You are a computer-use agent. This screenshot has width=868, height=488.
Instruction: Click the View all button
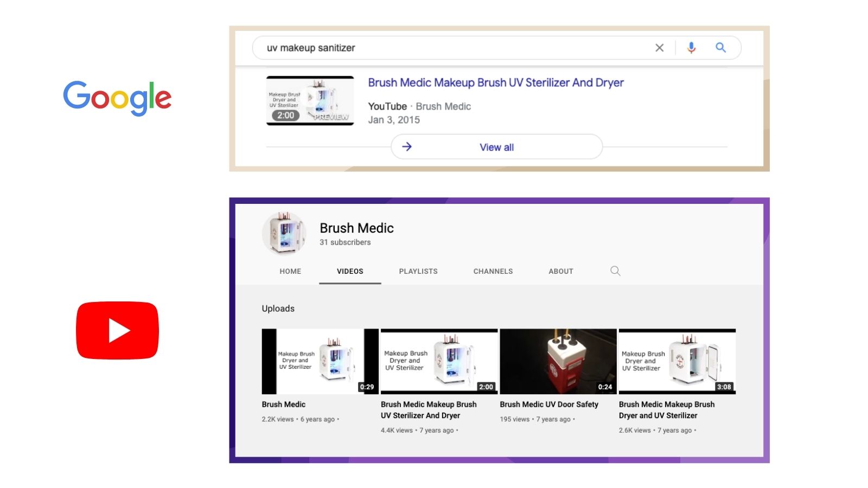click(496, 147)
